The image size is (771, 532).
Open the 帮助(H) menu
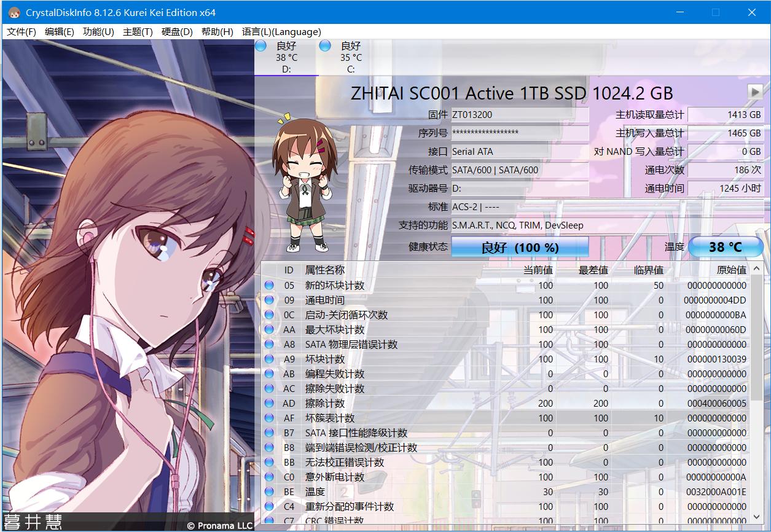[217, 32]
